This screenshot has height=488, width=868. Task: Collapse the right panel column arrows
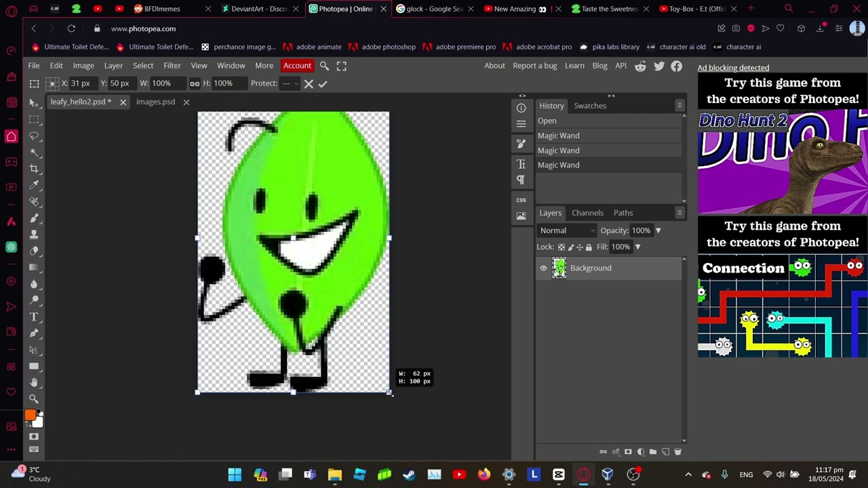(x=611, y=96)
